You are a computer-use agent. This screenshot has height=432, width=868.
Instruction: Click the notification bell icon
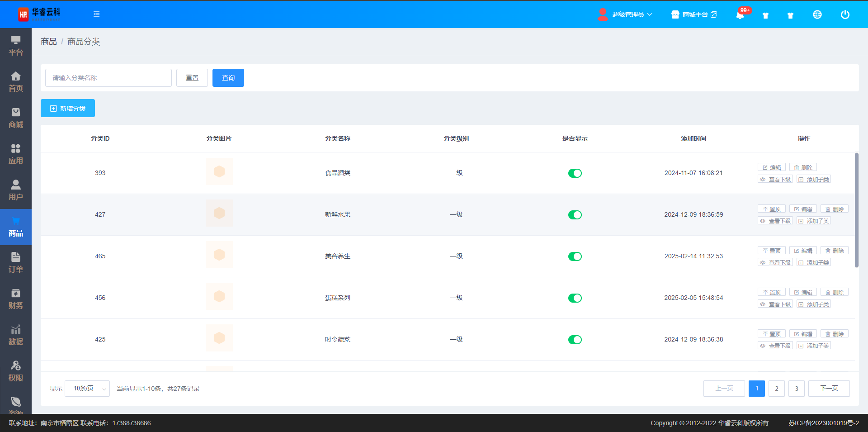coord(740,15)
